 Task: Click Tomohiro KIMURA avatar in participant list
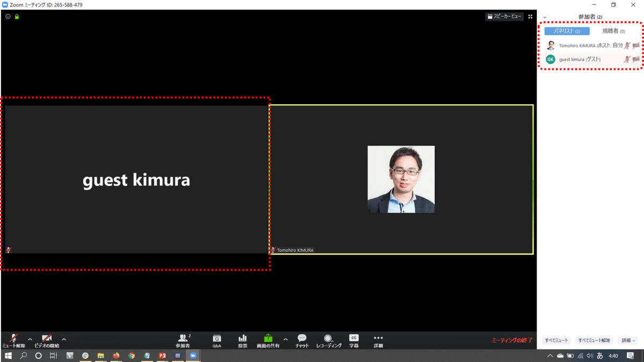point(550,46)
